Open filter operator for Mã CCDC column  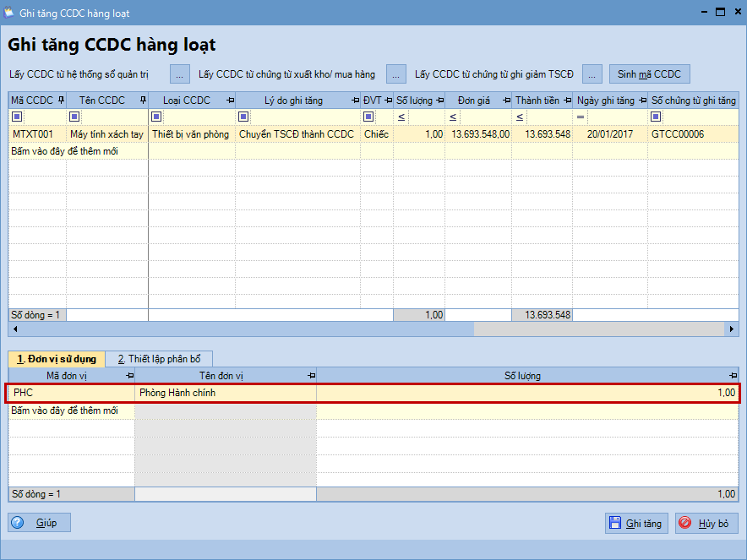click(18, 117)
